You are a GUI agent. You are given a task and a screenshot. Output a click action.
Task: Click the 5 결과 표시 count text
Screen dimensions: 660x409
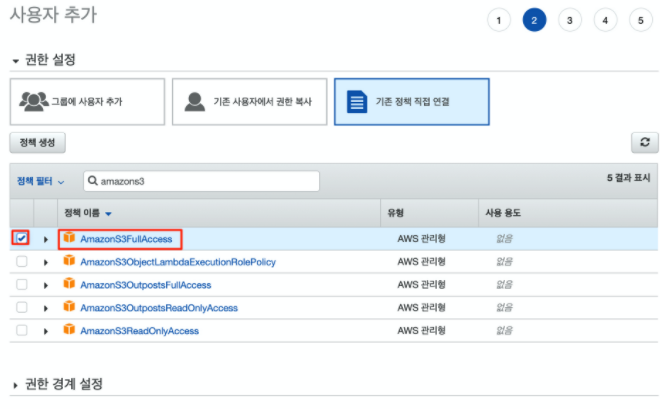pyautogui.click(x=628, y=178)
